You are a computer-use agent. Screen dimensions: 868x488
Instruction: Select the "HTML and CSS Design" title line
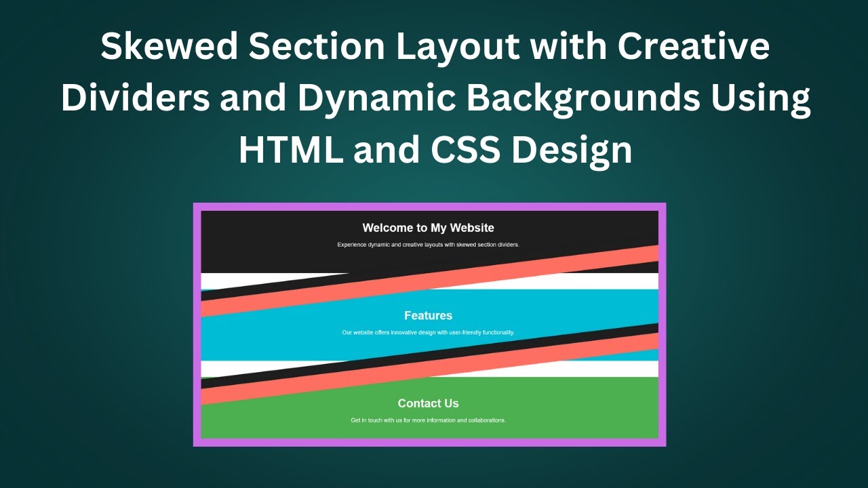click(435, 150)
